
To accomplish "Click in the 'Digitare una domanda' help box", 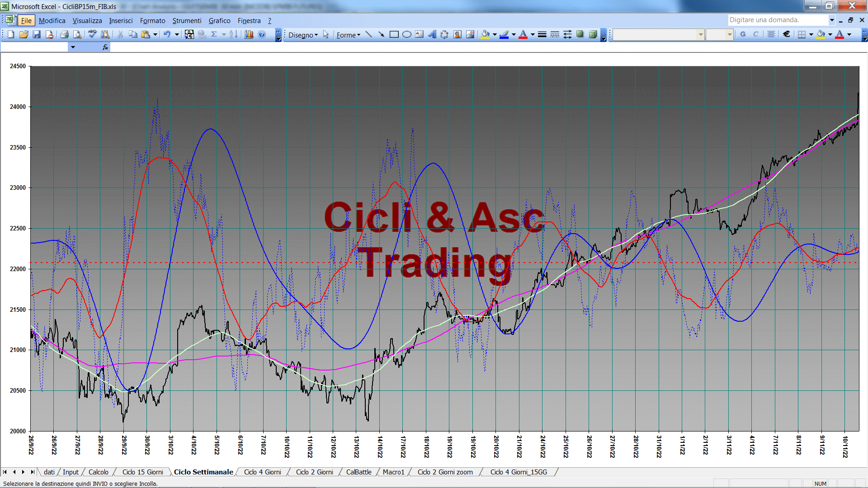I will coord(778,20).
